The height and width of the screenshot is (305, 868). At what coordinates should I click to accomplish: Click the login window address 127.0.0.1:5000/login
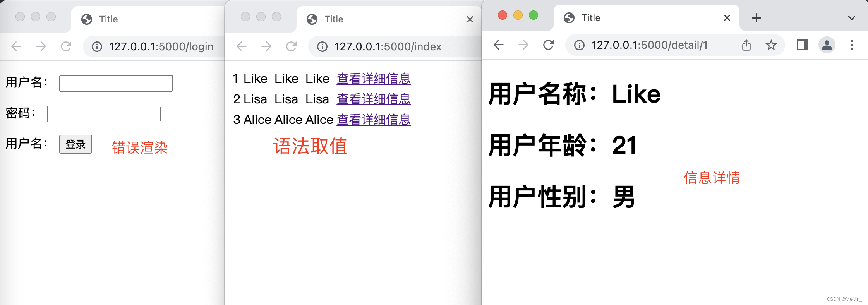click(161, 47)
